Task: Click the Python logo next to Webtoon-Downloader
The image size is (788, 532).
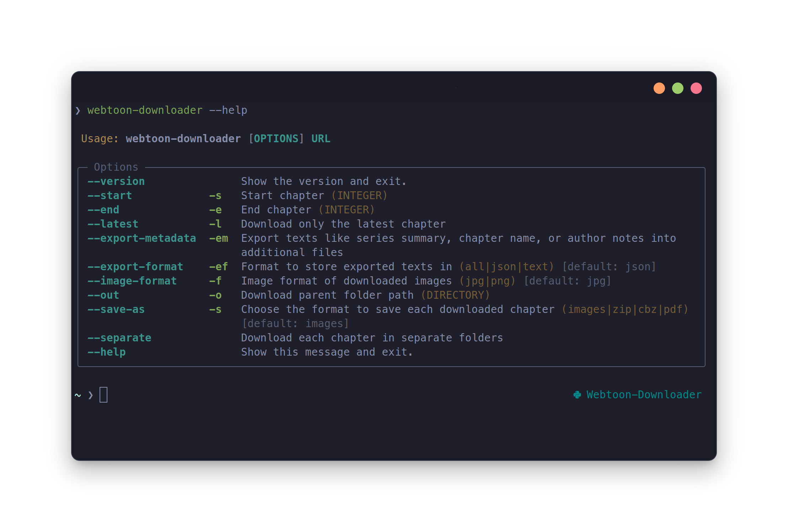Action: pos(578,395)
